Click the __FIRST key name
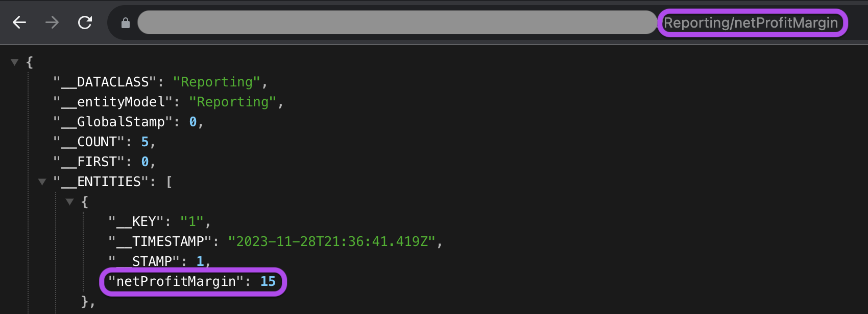This screenshot has height=314, width=868. pyautogui.click(x=89, y=162)
